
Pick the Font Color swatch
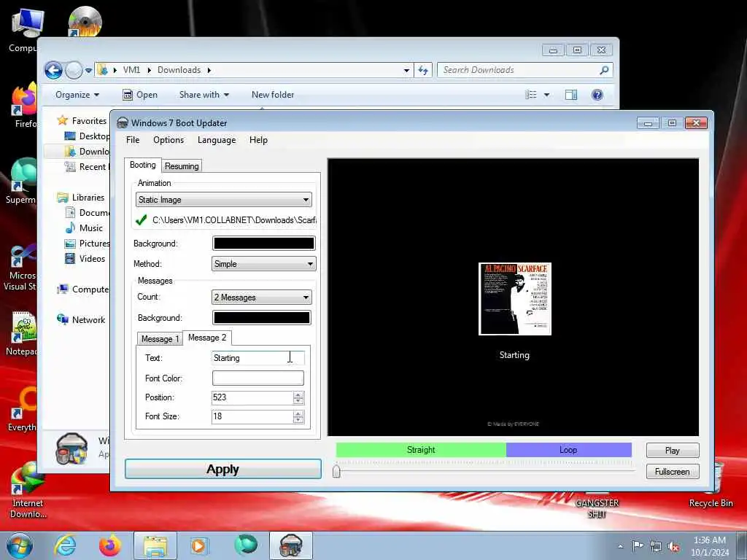click(258, 378)
